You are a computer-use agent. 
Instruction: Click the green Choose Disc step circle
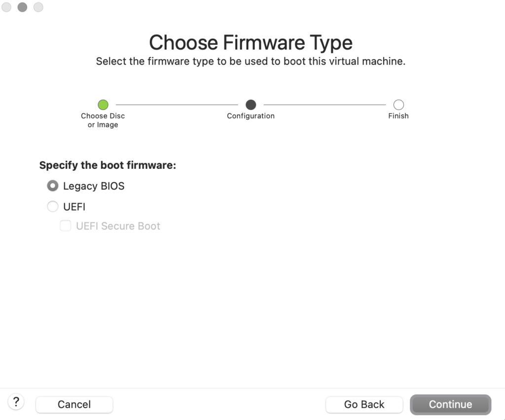[103, 105]
